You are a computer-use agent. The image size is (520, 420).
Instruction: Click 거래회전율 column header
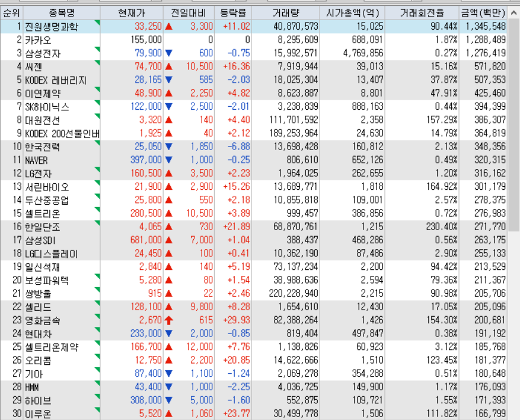422,13
